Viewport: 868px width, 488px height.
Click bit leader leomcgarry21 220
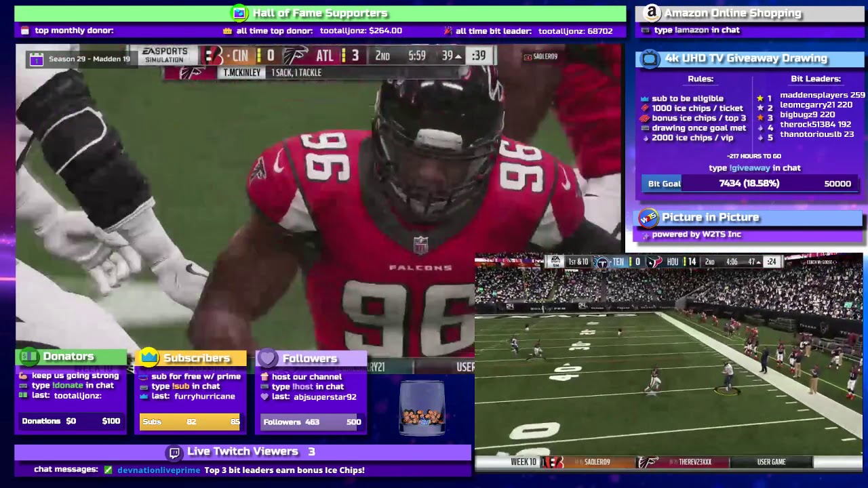pyautogui.click(x=816, y=105)
